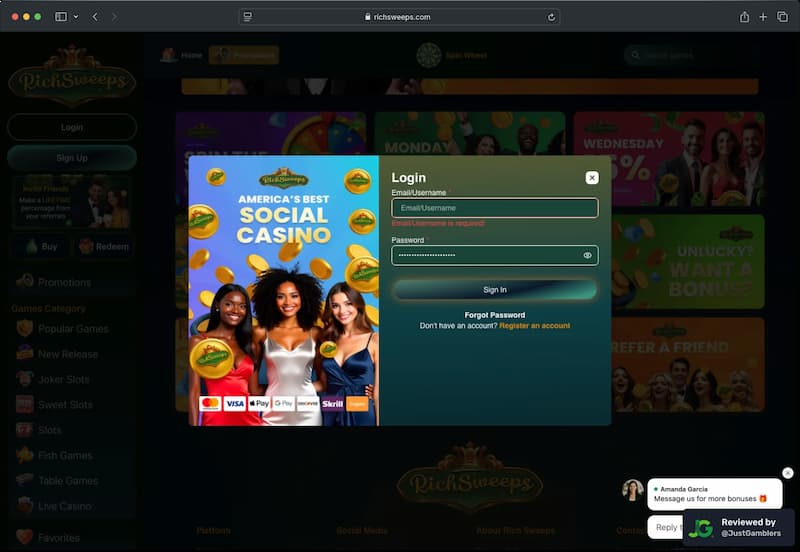The width and height of the screenshot is (800, 552).
Task: Click the Popular Games shield icon
Action: click(25, 329)
